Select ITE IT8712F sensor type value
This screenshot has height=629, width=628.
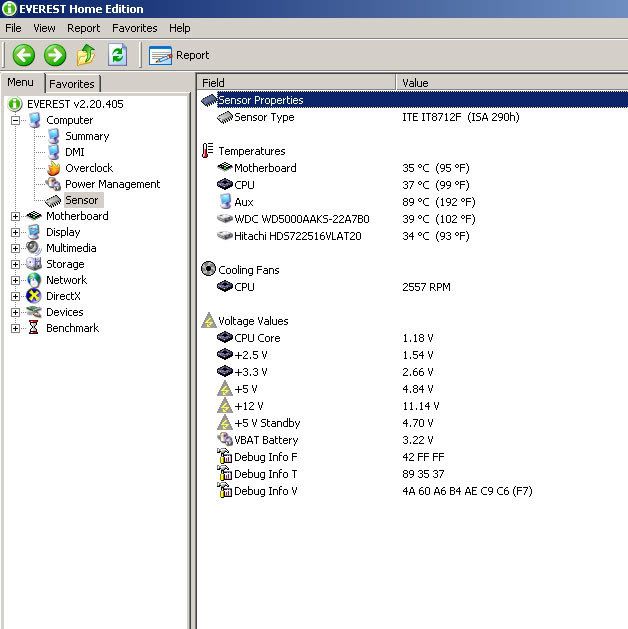pos(461,117)
